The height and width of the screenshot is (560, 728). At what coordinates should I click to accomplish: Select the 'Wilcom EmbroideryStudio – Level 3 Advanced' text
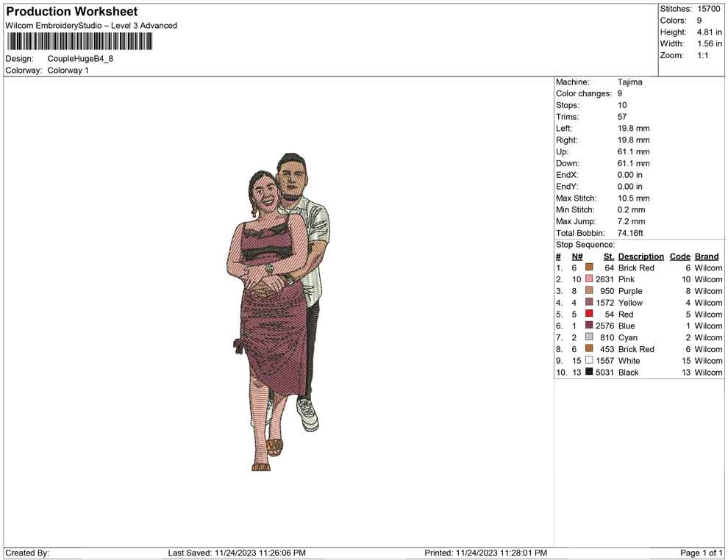(91, 26)
